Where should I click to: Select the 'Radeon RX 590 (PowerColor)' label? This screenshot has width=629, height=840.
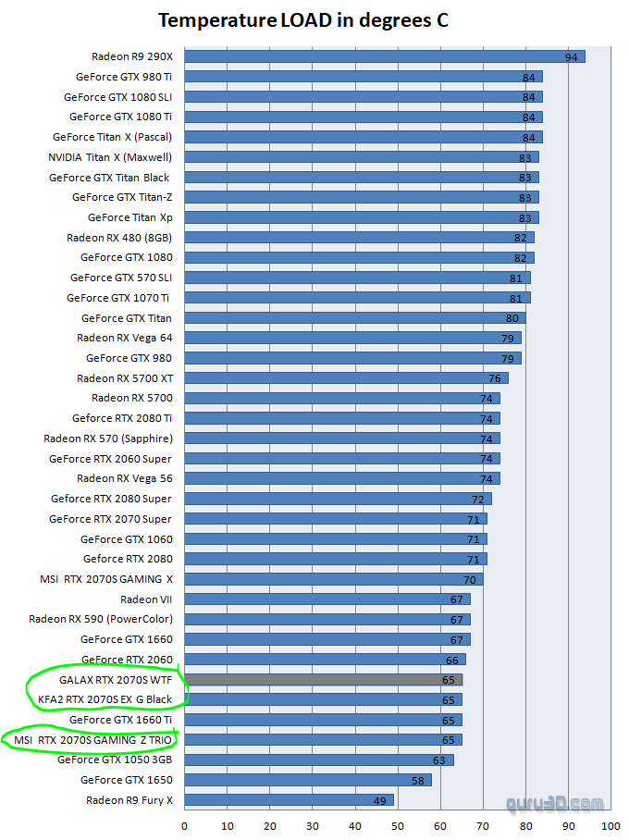tap(101, 619)
